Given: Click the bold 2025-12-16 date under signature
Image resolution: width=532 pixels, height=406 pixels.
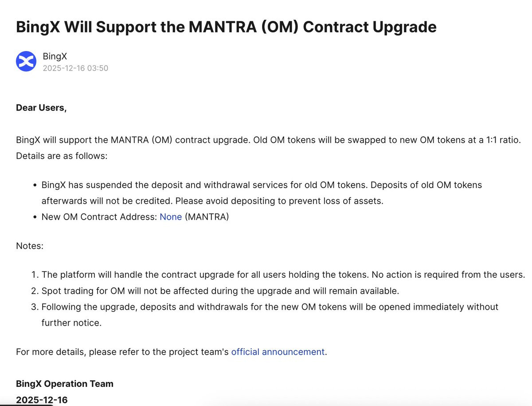Looking at the screenshot, I should (42, 400).
